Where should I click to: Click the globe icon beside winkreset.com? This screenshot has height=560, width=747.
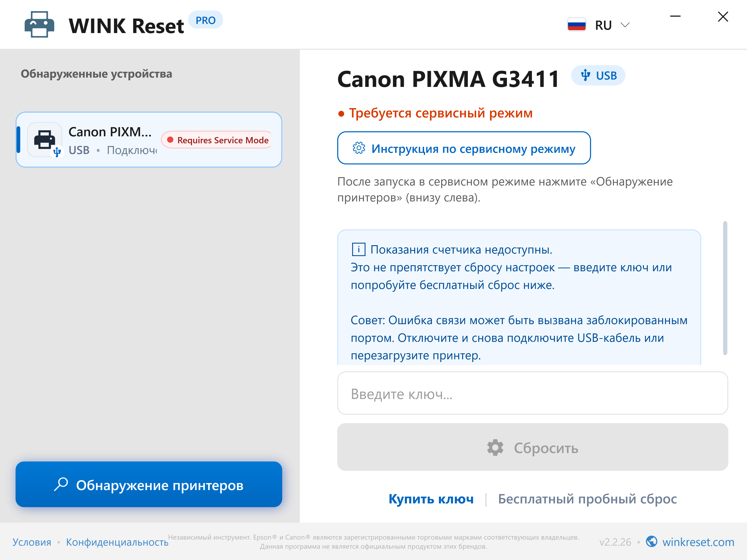651,542
